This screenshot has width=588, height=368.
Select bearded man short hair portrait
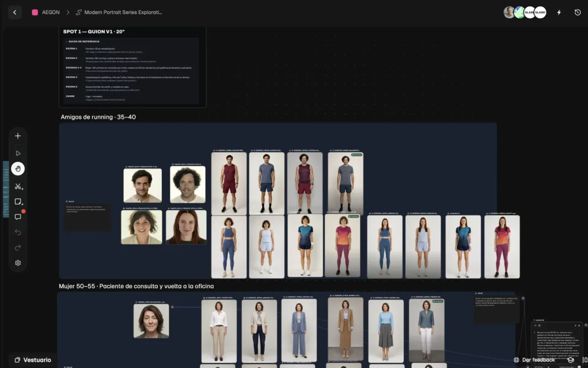point(143,185)
